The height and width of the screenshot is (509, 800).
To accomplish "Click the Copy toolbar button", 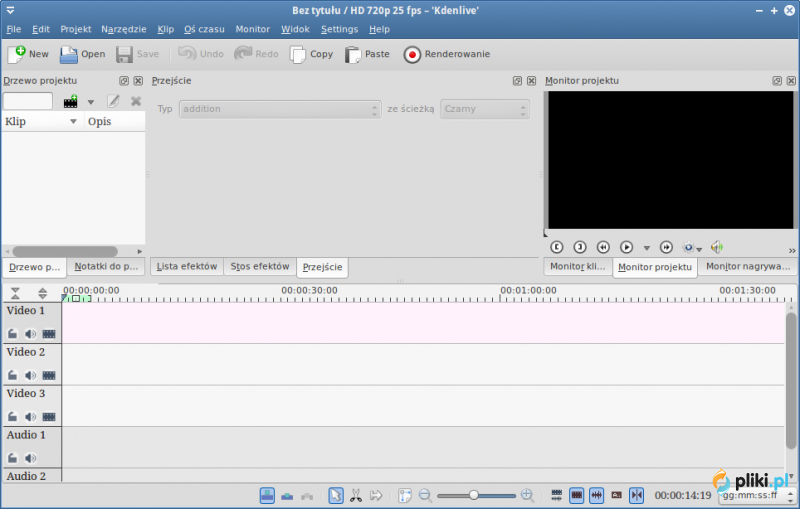I will pos(311,54).
